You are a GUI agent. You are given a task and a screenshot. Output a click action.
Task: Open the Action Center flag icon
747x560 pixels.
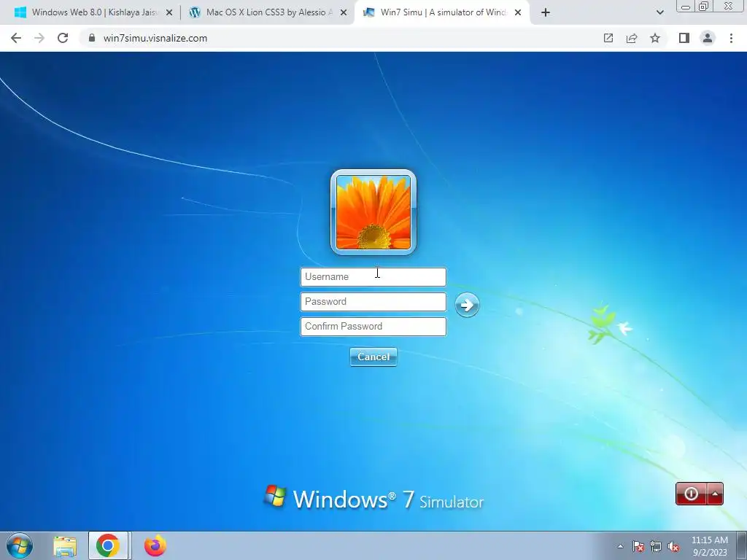click(x=638, y=547)
